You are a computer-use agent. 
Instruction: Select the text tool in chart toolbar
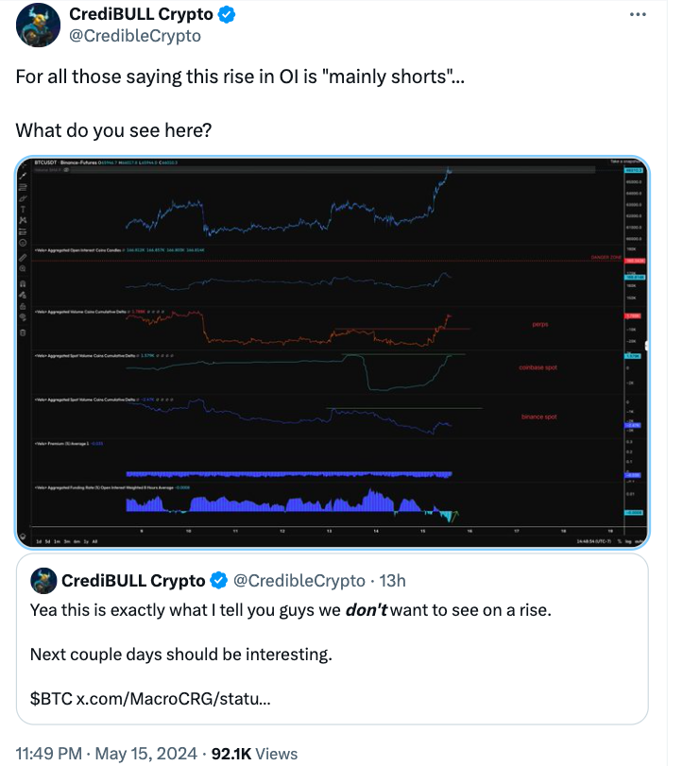tap(23, 209)
